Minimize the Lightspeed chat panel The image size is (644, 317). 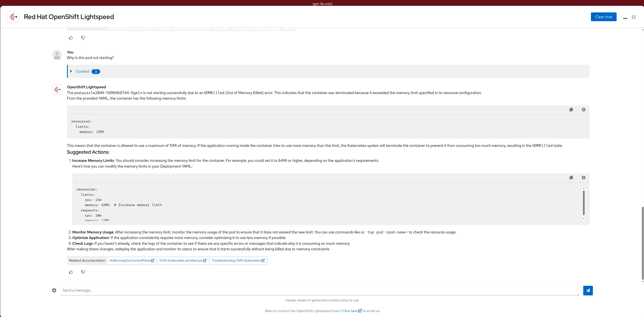tap(625, 18)
